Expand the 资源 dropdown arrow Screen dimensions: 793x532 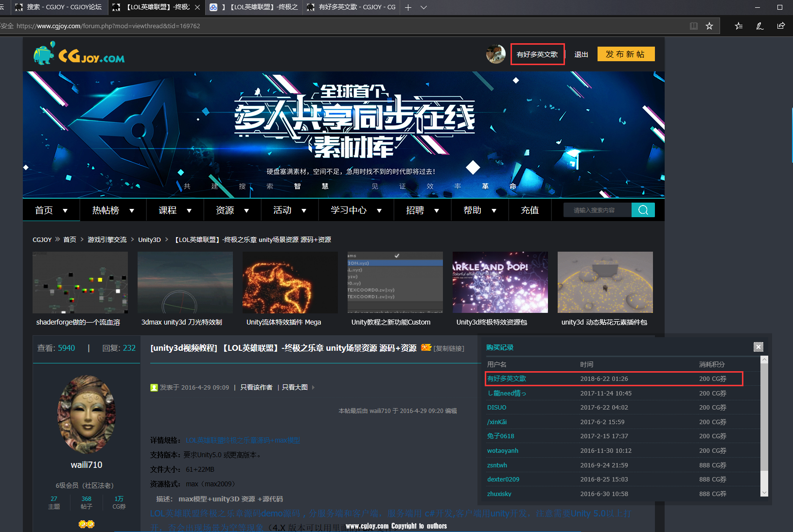pyautogui.click(x=247, y=210)
